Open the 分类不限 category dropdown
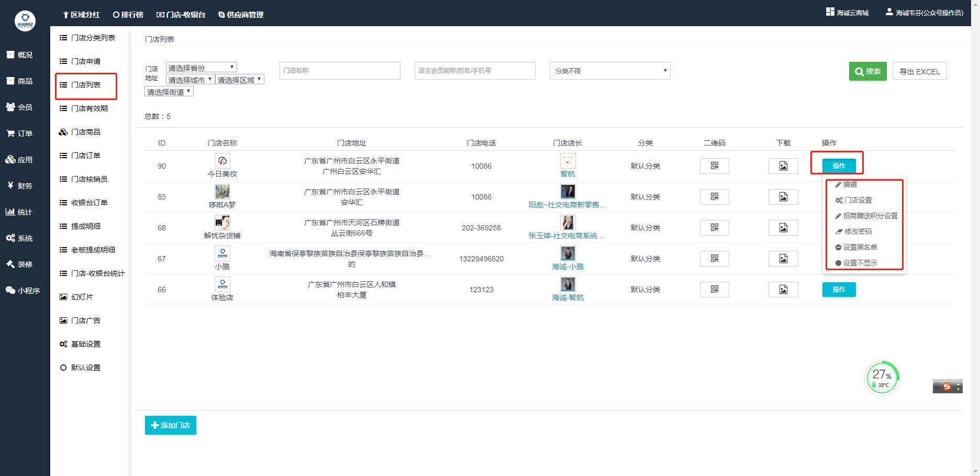The height and width of the screenshot is (476, 980). tap(609, 71)
